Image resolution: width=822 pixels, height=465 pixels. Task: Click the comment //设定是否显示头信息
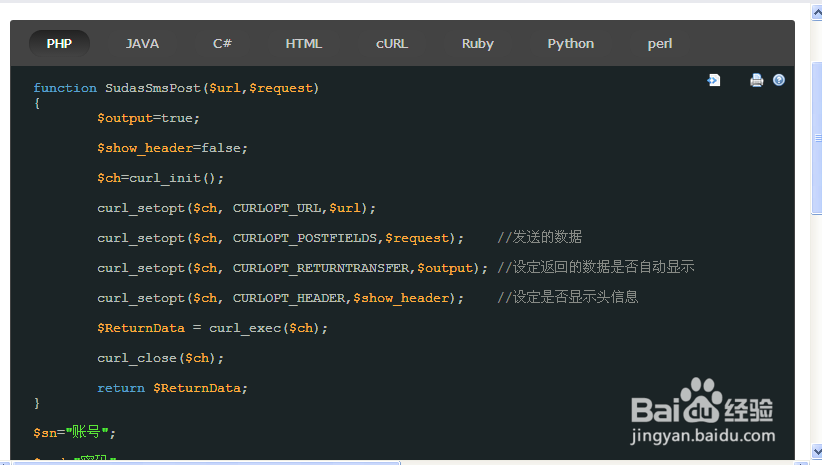[568, 297]
